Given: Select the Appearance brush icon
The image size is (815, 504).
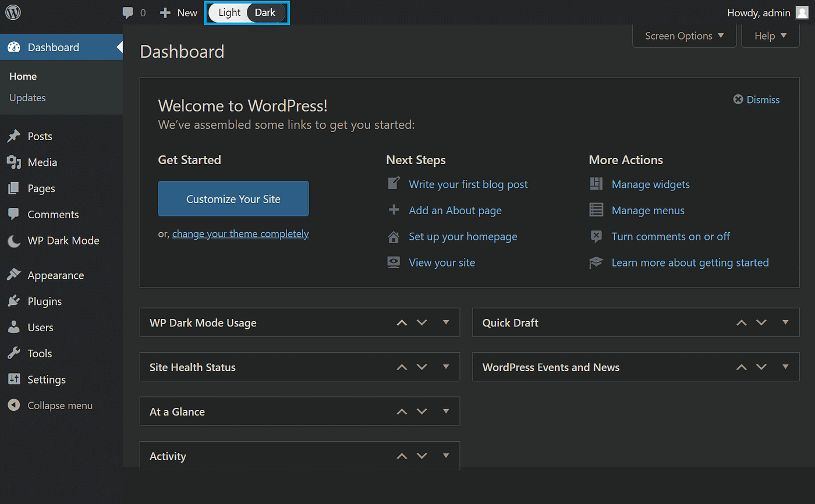Looking at the screenshot, I should [14, 275].
